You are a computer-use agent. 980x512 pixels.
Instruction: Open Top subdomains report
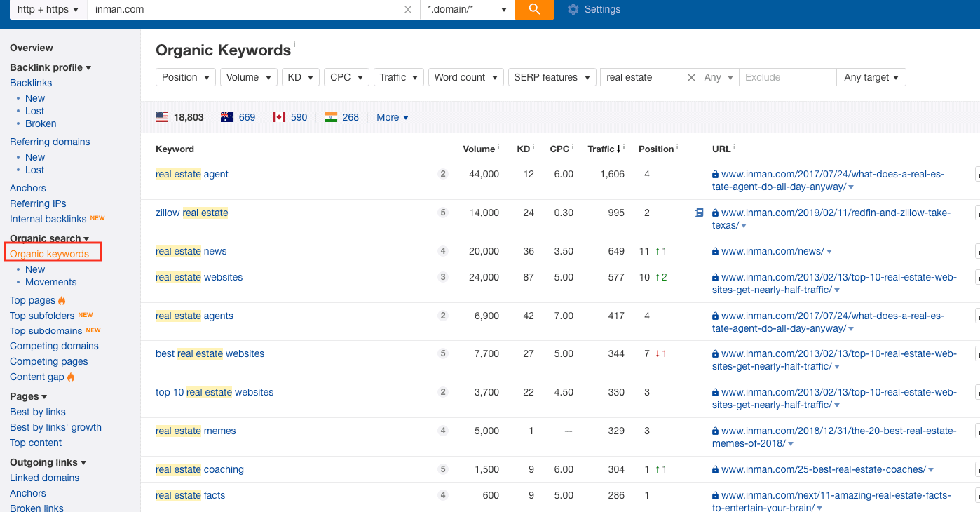pyautogui.click(x=46, y=330)
